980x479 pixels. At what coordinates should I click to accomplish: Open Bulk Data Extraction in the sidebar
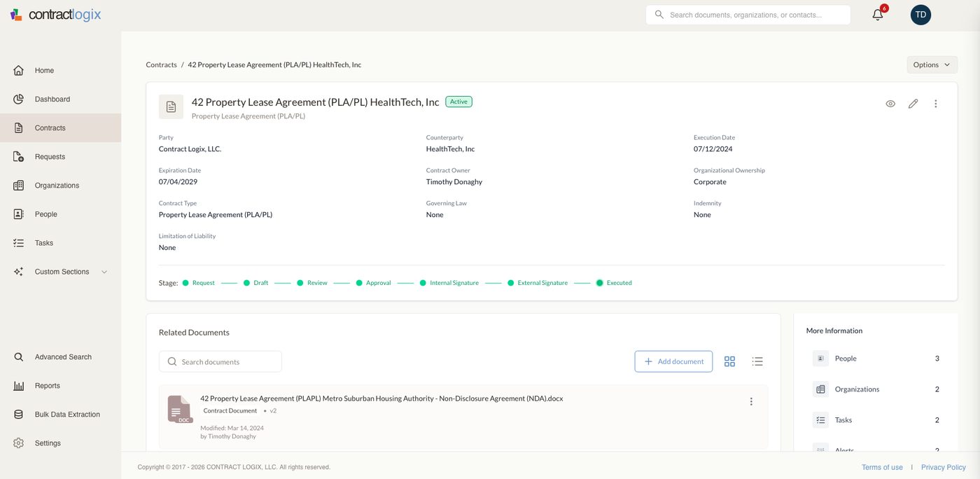(x=60, y=415)
